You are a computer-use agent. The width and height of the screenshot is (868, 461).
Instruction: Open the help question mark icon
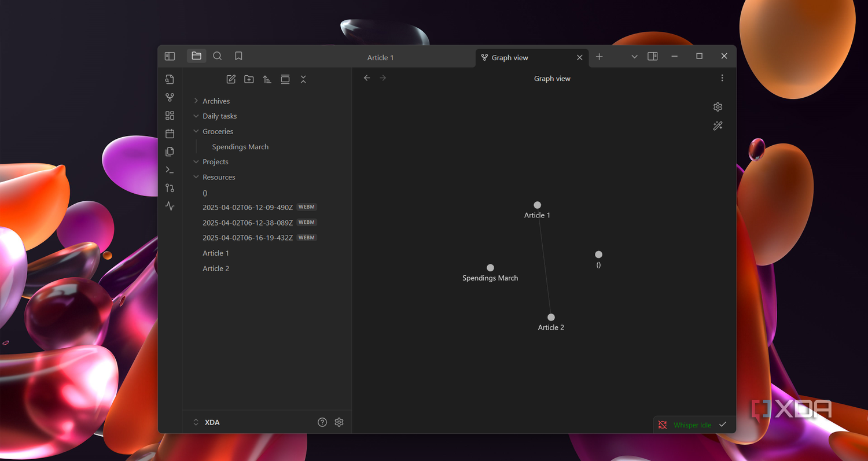click(x=322, y=422)
